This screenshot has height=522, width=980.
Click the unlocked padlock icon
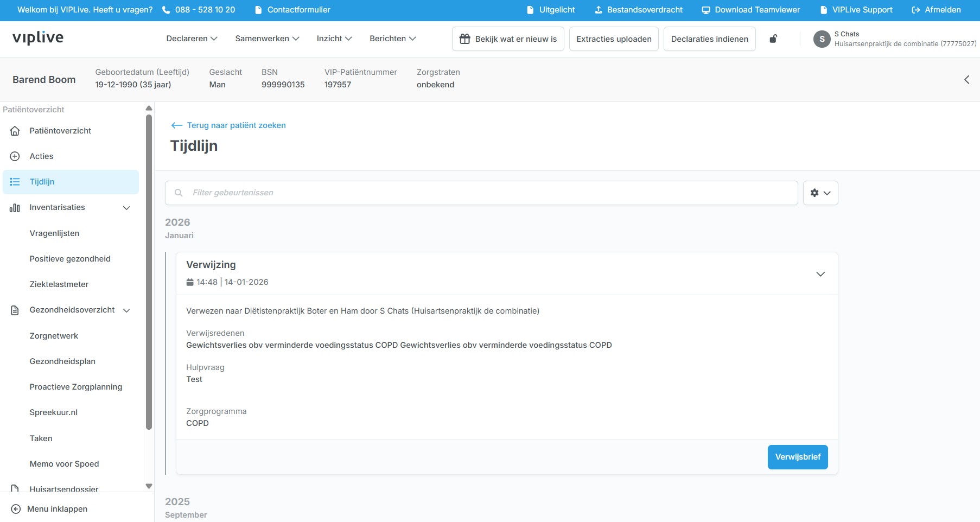coord(773,39)
